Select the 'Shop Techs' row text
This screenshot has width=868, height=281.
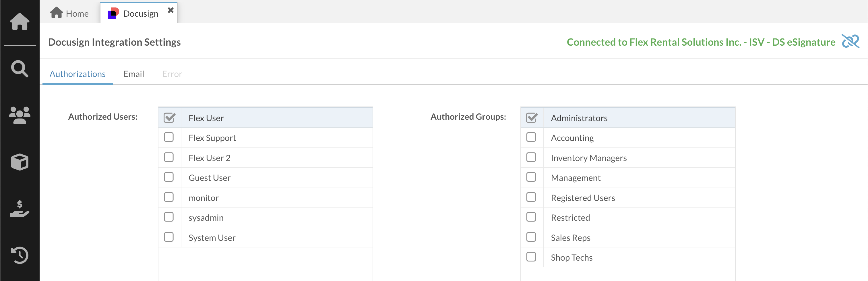571,258
